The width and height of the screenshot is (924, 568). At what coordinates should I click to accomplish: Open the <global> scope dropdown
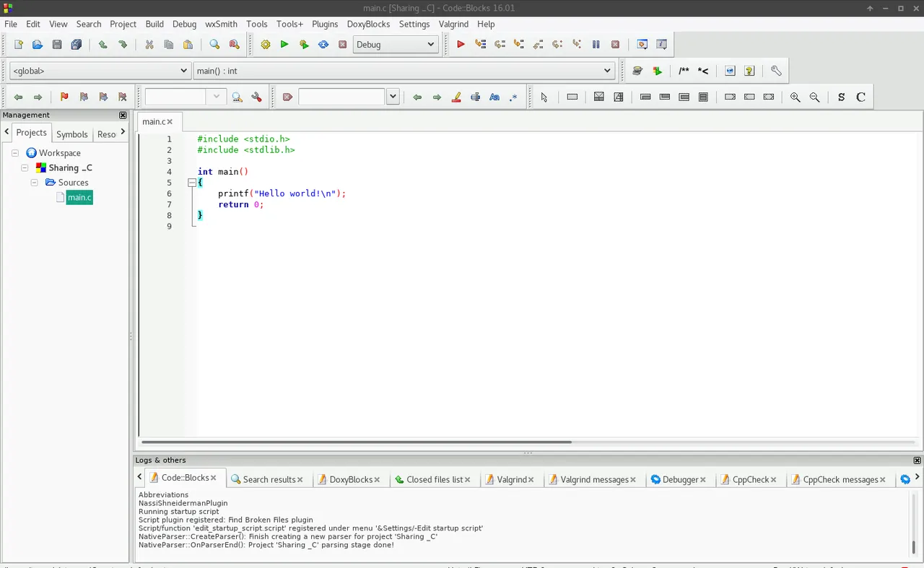(100, 71)
